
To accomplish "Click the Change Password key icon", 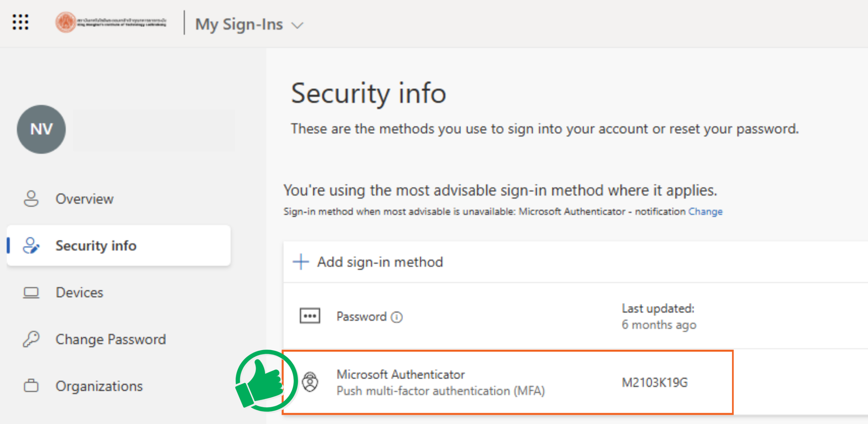I will tap(31, 339).
